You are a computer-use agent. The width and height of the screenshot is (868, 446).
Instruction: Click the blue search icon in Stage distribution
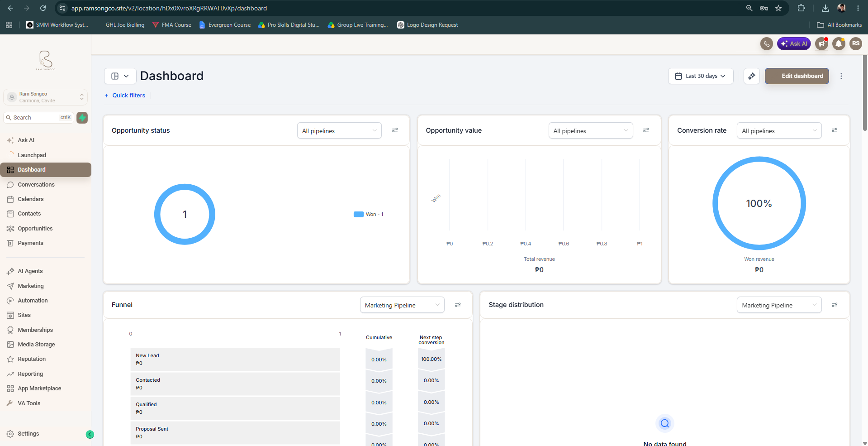pos(664,423)
